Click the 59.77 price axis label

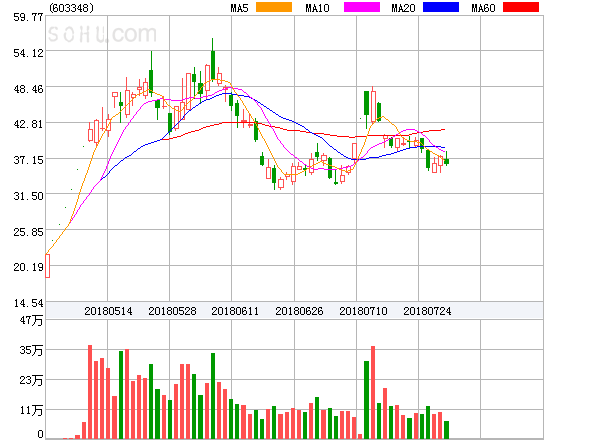(28, 17)
